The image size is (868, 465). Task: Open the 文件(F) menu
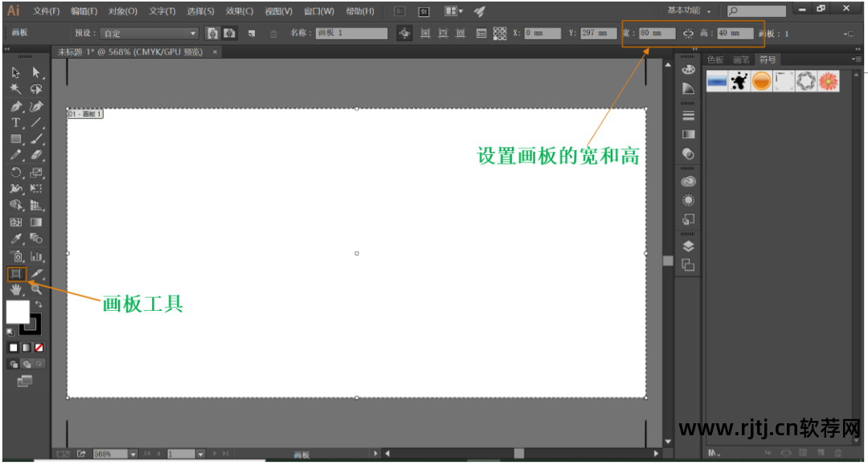(46, 11)
